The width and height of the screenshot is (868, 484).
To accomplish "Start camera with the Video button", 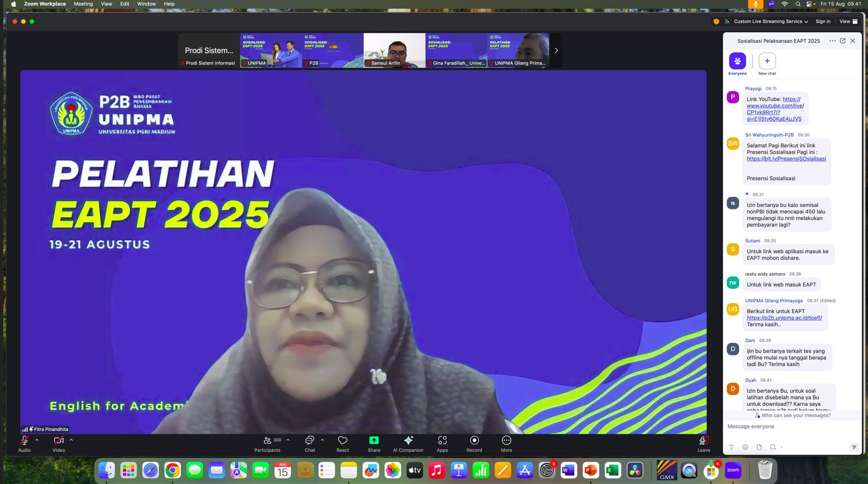I will (x=59, y=441).
